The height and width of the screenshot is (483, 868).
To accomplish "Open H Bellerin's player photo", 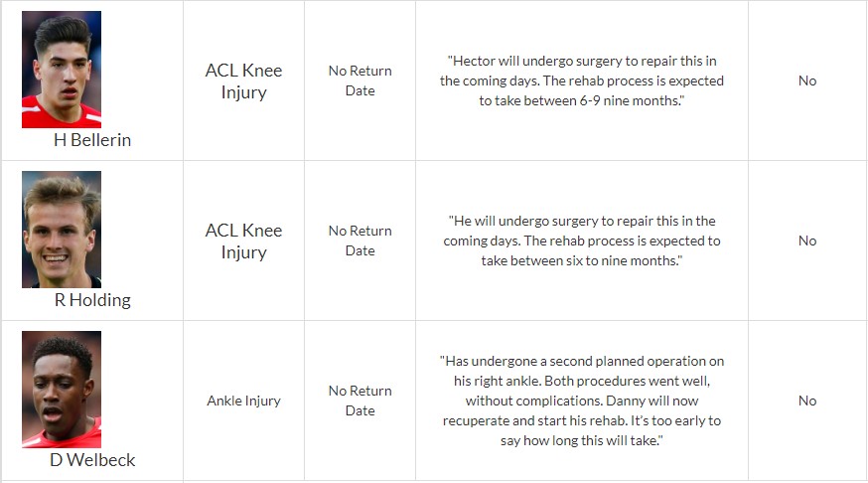I will click(x=62, y=70).
